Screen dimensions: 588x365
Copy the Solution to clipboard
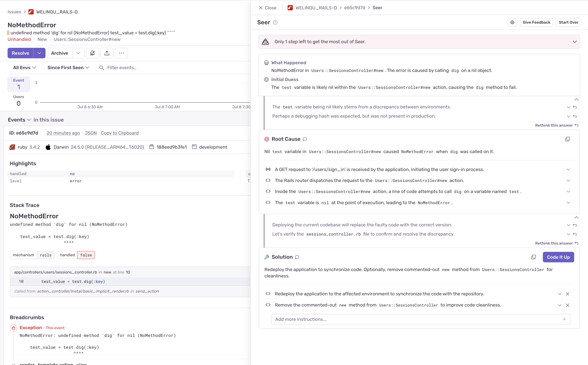pos(534,257)
